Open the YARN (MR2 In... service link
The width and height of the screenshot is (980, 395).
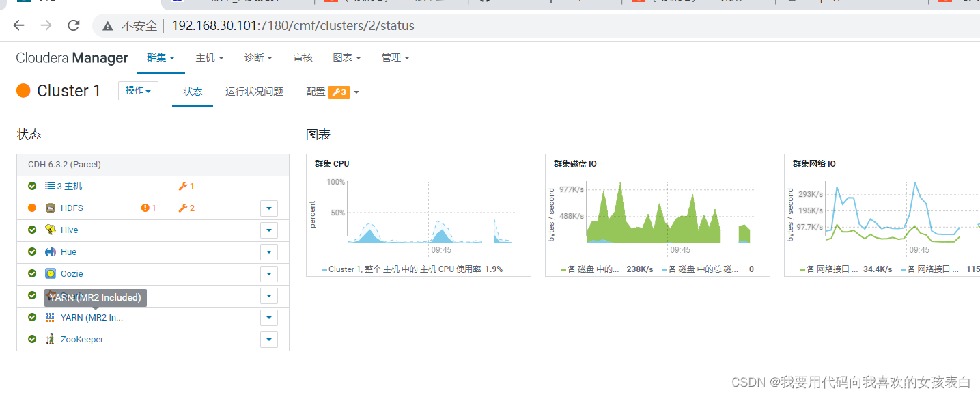[x=92, y=317]
